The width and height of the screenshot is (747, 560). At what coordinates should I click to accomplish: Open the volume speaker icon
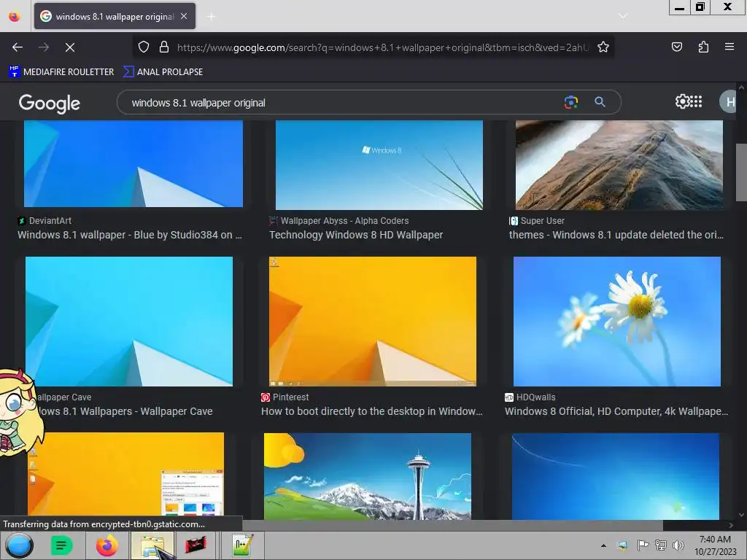[678, 545]
